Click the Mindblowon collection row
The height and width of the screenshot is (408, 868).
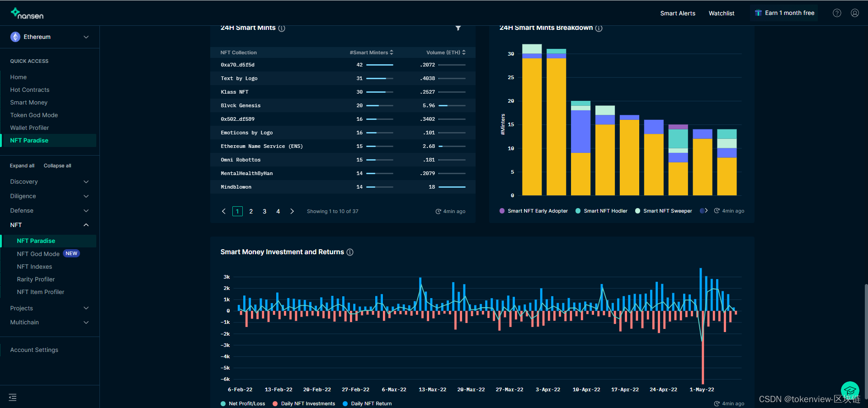(x=343, y=187)
